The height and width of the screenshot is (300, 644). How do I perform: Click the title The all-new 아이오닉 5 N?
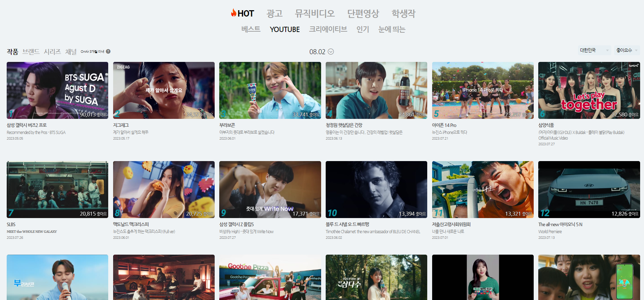point(560,224)
